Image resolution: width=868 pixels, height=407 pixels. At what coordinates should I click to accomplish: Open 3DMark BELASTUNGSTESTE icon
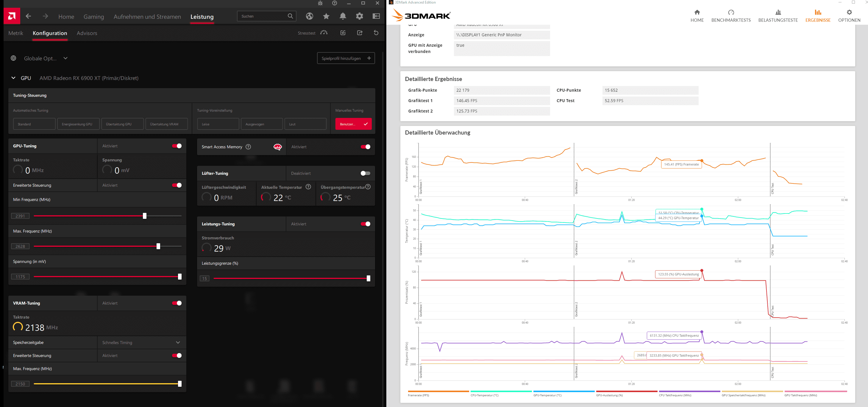click(x=778, y=13)
